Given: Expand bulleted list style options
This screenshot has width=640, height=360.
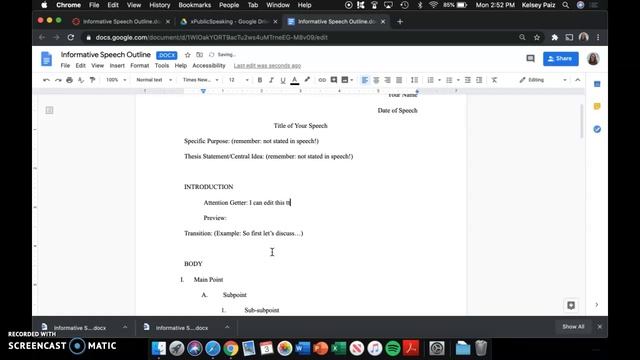Looking at the screenshot, I should pyautogui.click(x=458, y=80).
